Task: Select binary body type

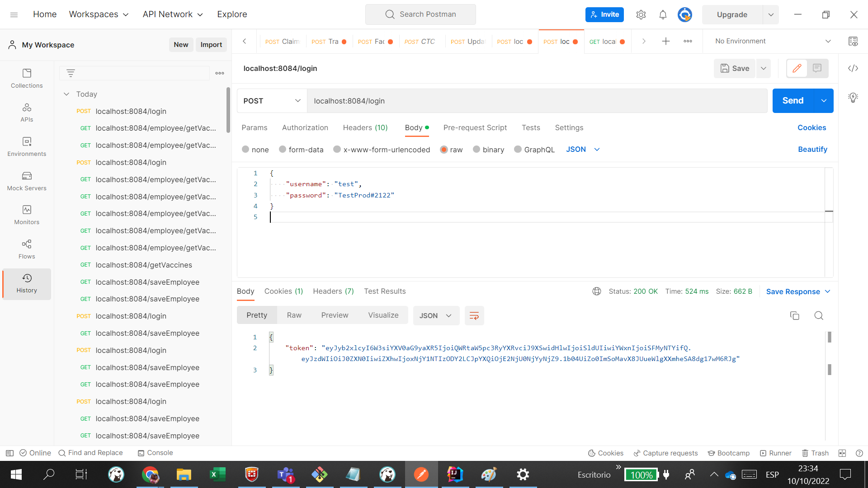Action: pyautogui.click(x=488, y=149)
